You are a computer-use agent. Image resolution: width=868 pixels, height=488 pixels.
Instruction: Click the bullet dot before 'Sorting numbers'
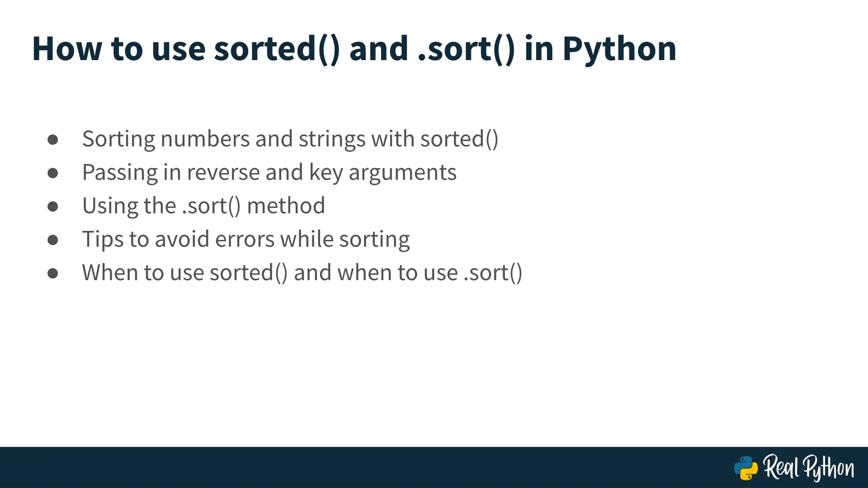click(52, 140)
